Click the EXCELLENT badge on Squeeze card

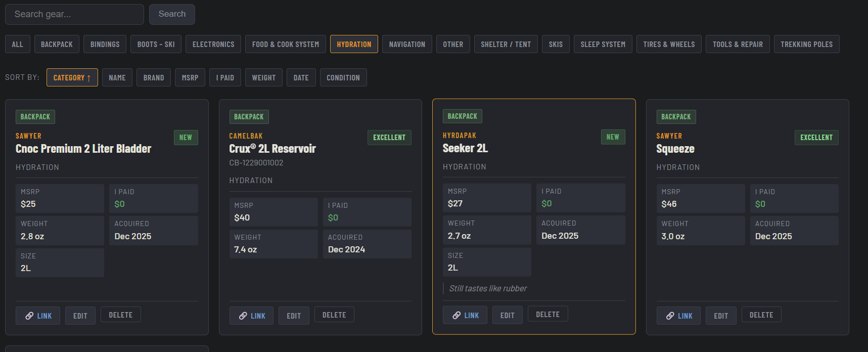[x=816, y=138]
